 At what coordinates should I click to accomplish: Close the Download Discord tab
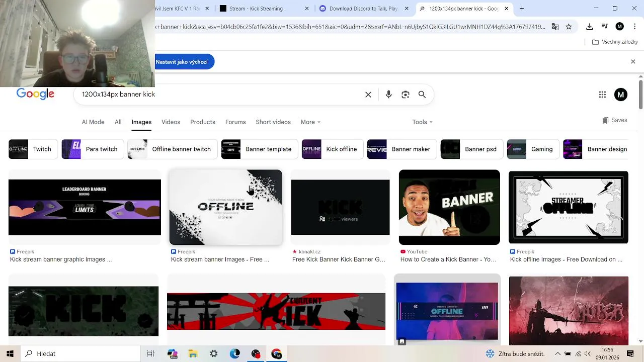(x=407, y=9)
